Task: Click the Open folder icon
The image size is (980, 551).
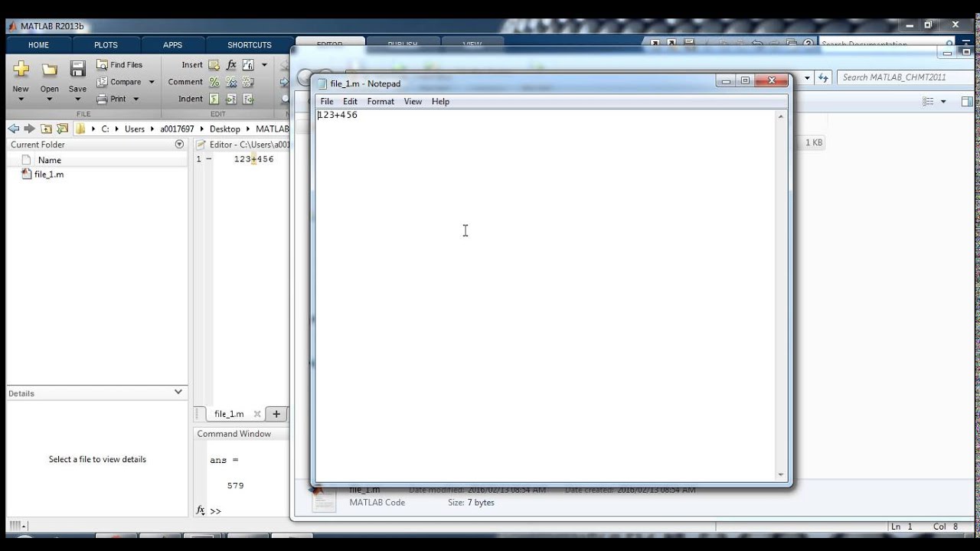Action: tap(50, 70)
